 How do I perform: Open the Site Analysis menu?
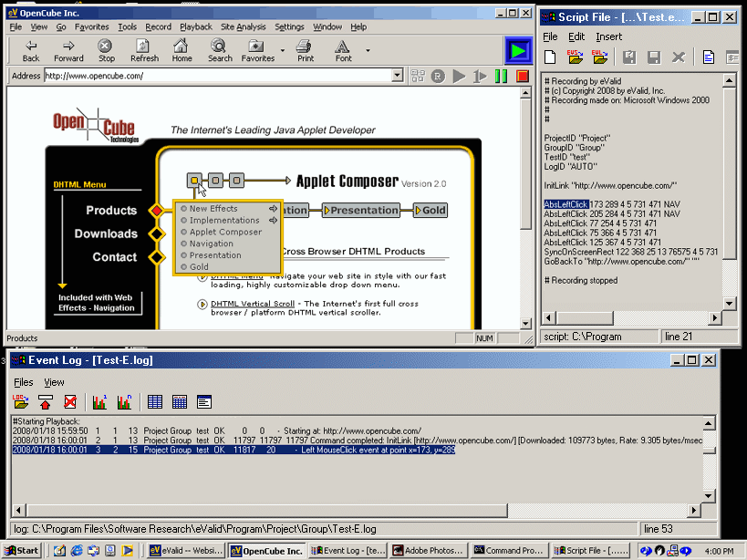tap(243, 26)
